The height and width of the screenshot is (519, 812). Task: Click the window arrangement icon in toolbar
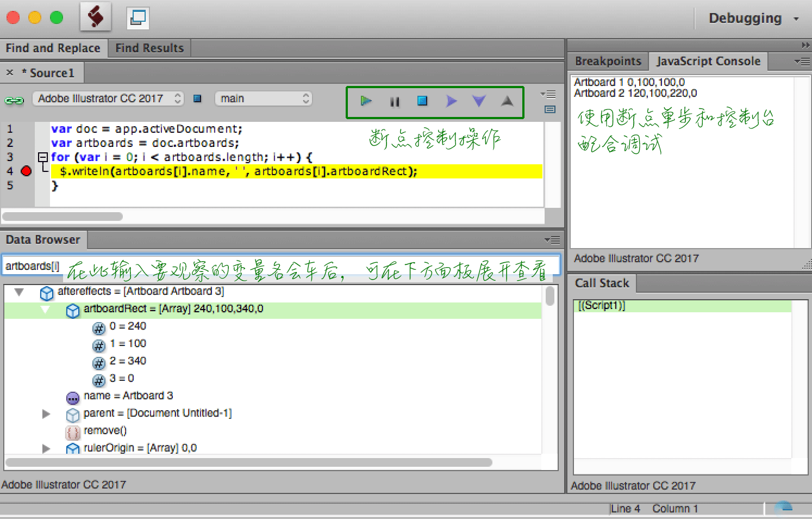pos(138,17)
